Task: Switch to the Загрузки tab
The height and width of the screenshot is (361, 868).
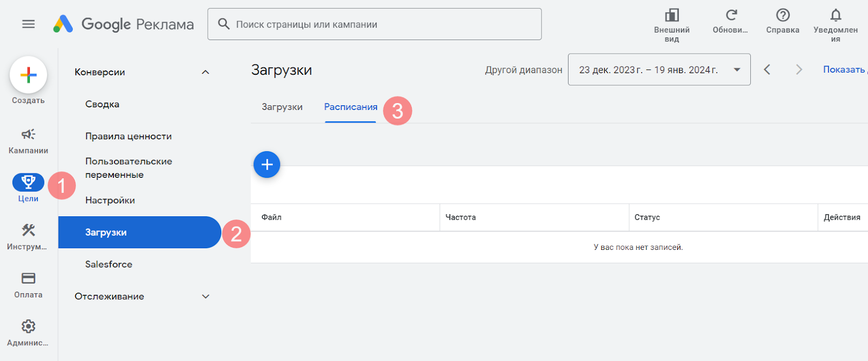Action: click(x=282, y=107)
